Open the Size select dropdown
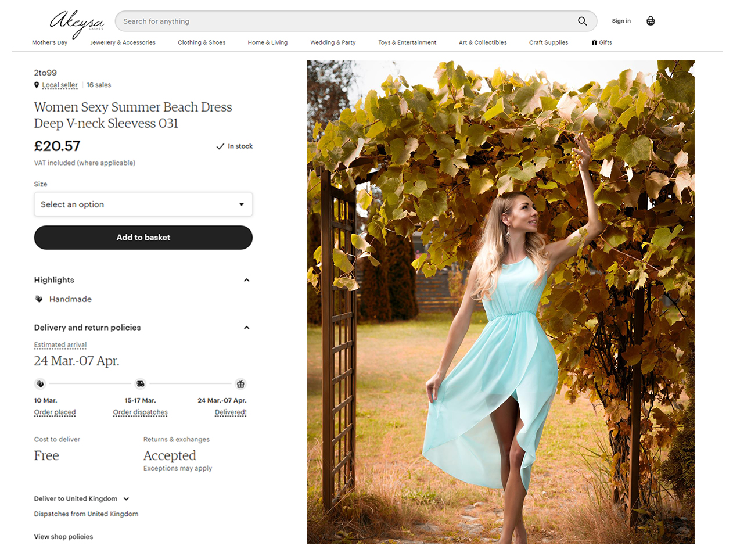This screenshot has height=560, width=733. pyautogui.click(x=143, y=204)
